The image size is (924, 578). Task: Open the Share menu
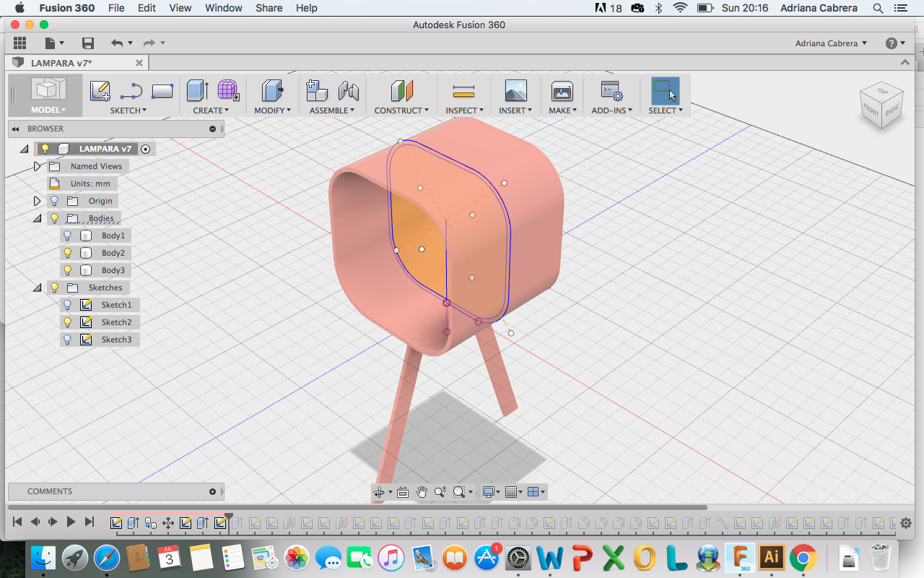(x=269, y=8)
